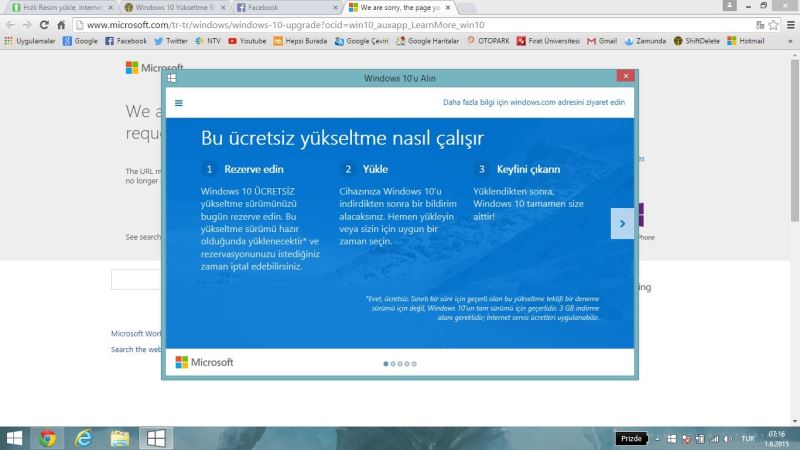Bookmark this page with the star

click(773, 24)
